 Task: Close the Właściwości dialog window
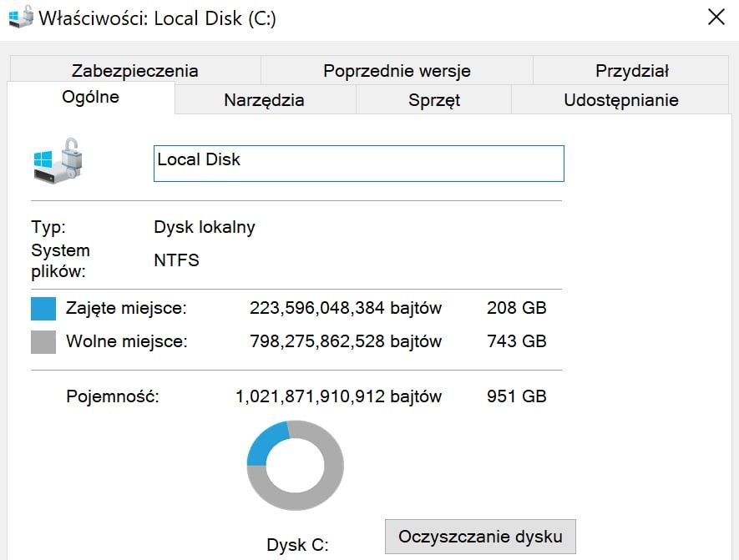tap(716, 18)
